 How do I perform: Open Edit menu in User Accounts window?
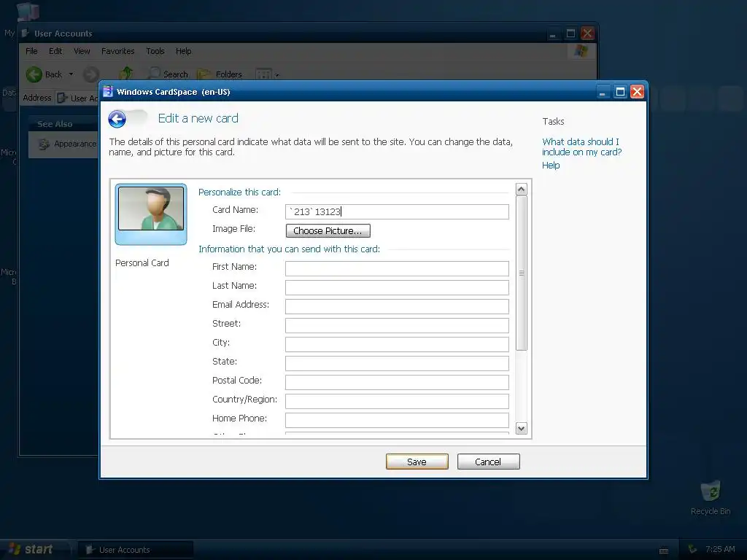(55, 51)
